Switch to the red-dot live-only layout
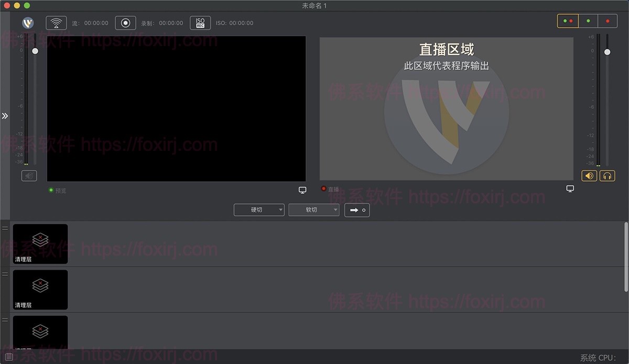This screenshot has height=364, width=629. coord(608,21)
